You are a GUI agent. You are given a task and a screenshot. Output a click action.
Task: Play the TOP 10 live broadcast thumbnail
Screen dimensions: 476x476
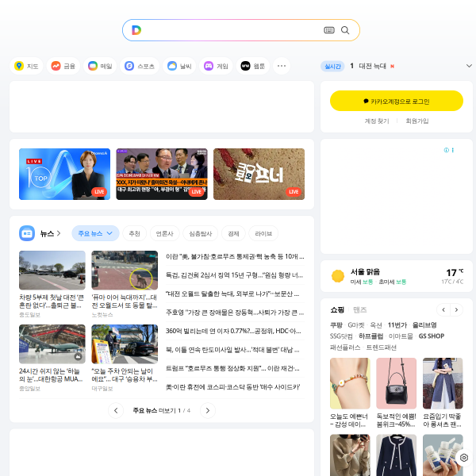coord(65,174)
